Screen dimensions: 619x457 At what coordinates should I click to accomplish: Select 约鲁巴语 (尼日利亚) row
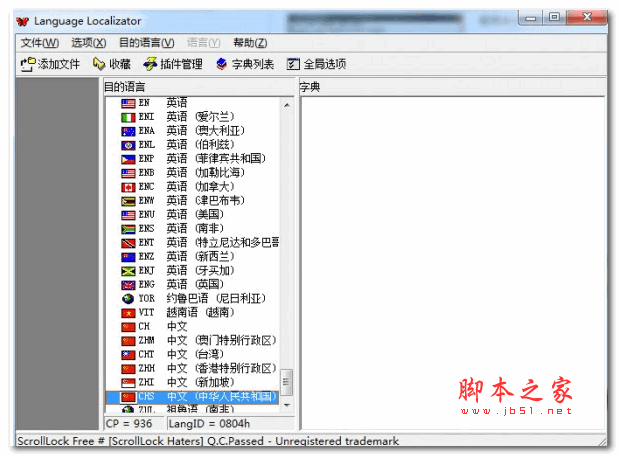tap(193, 299)
